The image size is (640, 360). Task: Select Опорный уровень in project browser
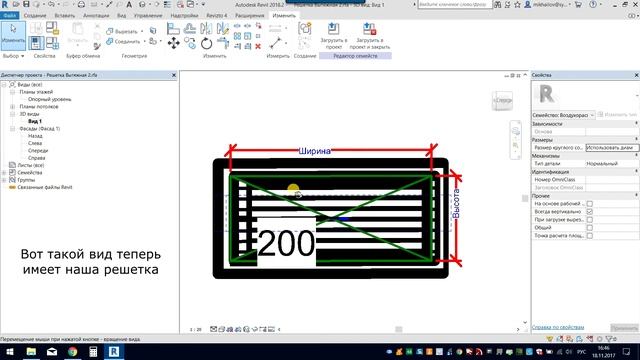(x=49, y=99)
